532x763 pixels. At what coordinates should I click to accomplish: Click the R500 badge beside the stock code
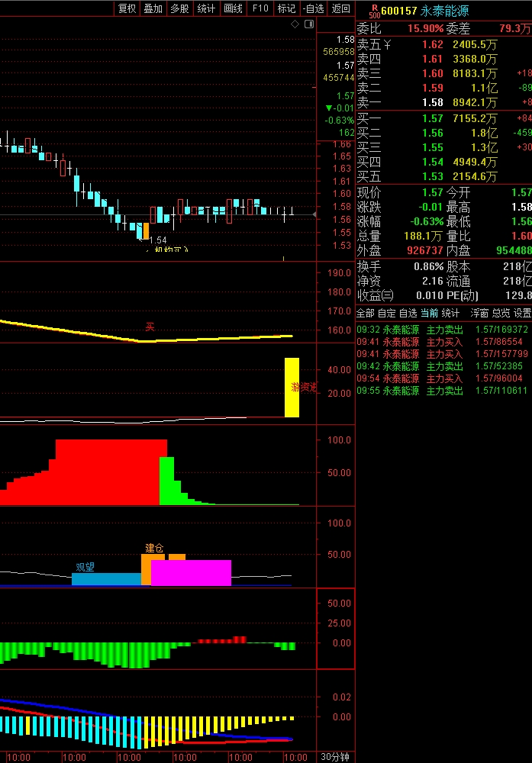click(374, 11)
